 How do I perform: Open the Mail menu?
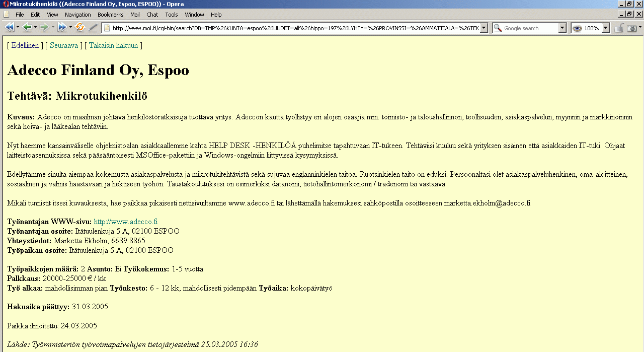coord(135,15)
